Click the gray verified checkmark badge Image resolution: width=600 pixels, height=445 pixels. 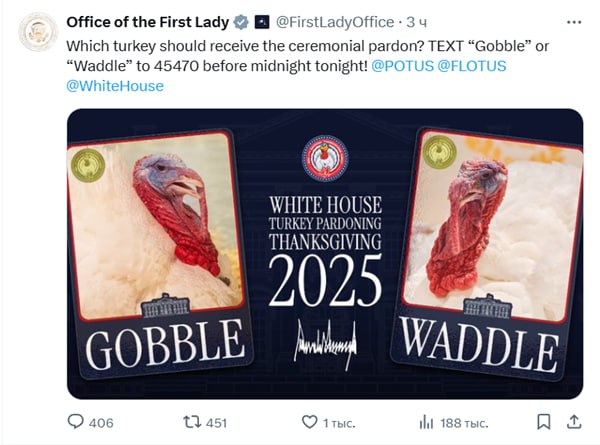click(241, 22)
